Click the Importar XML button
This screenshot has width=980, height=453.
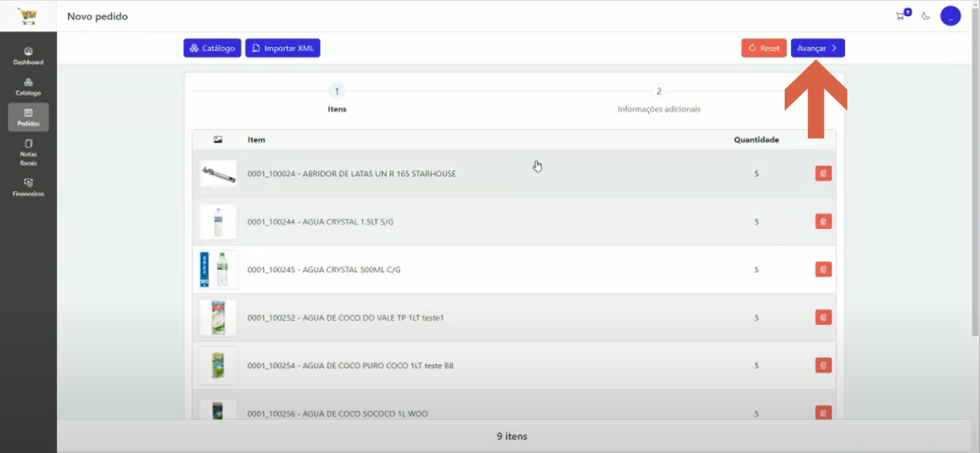(283, 48)
